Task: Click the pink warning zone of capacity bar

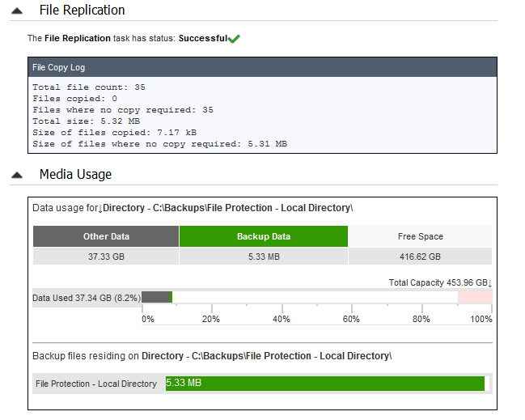Action: click(475, 297)
